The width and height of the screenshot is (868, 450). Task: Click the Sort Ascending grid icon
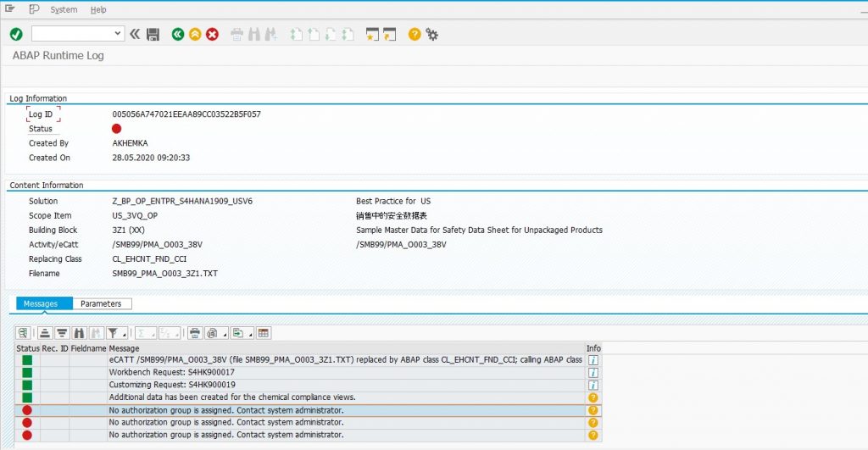click(45, 333)
